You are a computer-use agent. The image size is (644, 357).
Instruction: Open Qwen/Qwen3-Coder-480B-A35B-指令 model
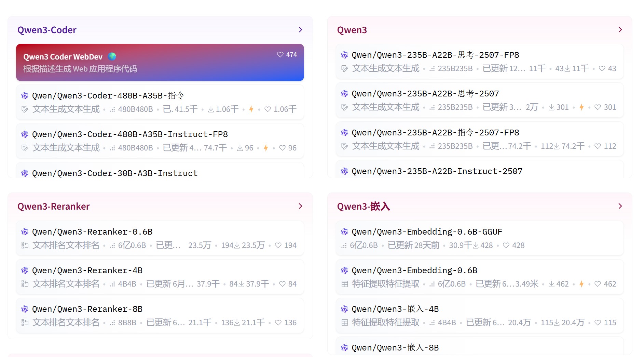tap(108, 96)
